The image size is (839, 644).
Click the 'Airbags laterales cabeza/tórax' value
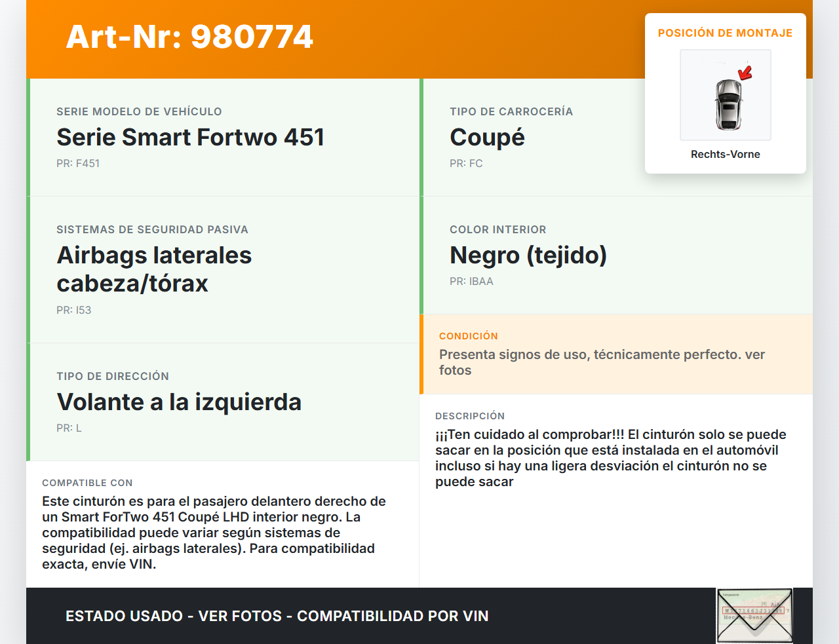pos(154,269)
